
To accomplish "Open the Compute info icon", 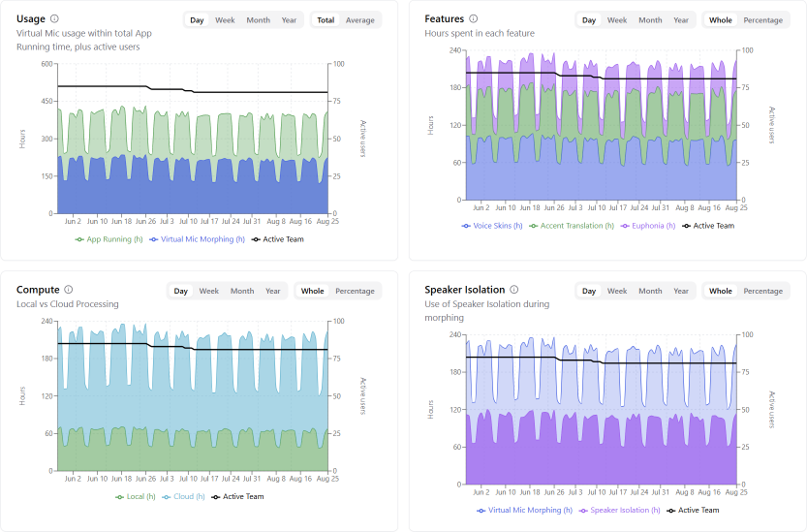I will click(x=69, y=290).
